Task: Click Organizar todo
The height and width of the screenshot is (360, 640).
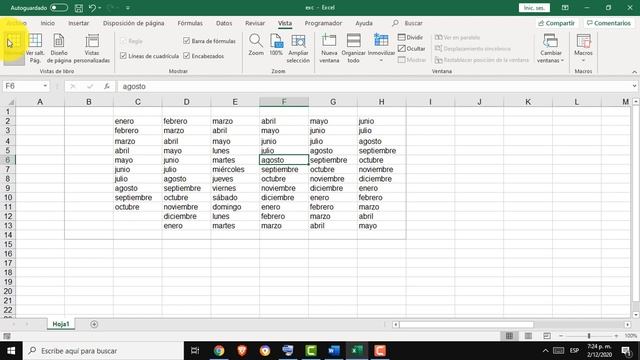Action: [x=353, y=48]
